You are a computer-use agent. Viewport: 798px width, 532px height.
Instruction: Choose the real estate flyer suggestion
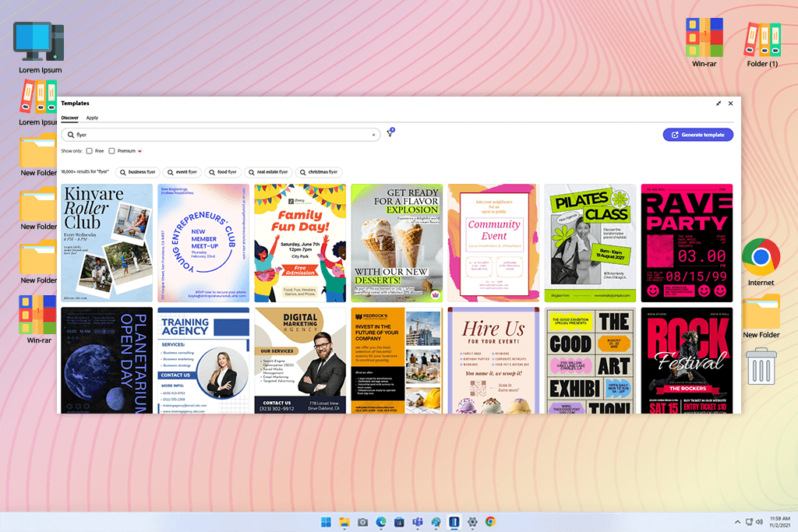268,172
